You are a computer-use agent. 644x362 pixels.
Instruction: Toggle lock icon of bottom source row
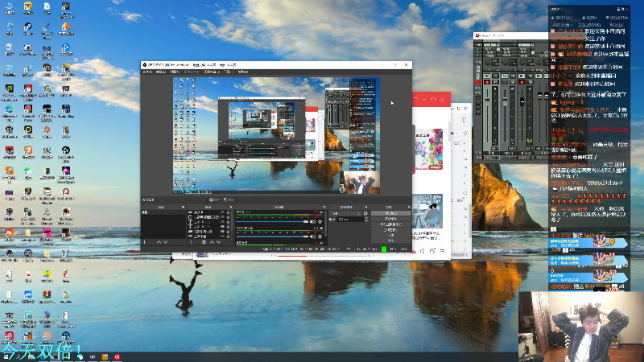228,237
